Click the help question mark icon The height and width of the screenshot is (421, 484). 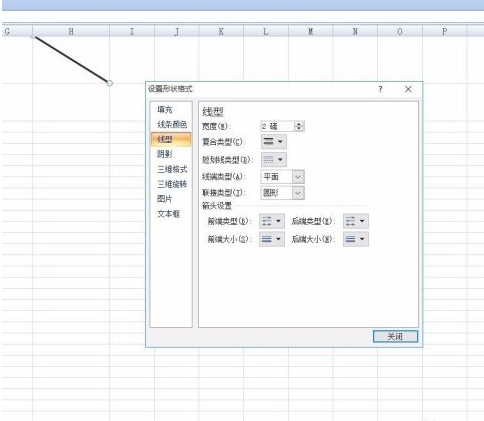380,89
